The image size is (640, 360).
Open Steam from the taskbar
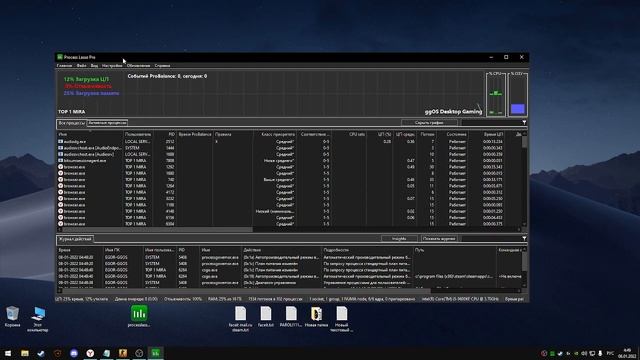coord(41,353)
